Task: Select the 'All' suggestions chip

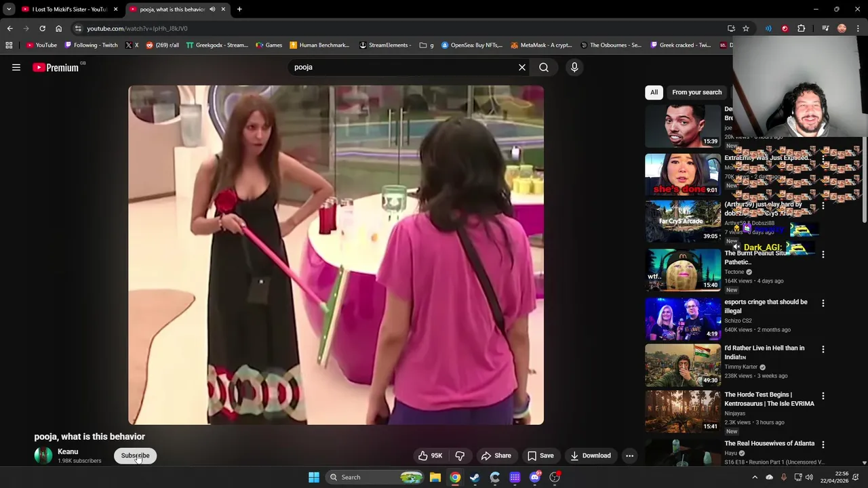Action: (x=654, y=92)
